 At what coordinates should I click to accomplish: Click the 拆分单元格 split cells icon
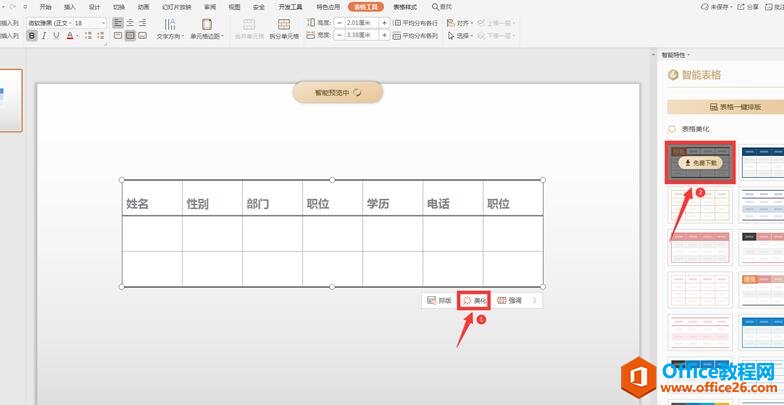click(x=284, y=24)
